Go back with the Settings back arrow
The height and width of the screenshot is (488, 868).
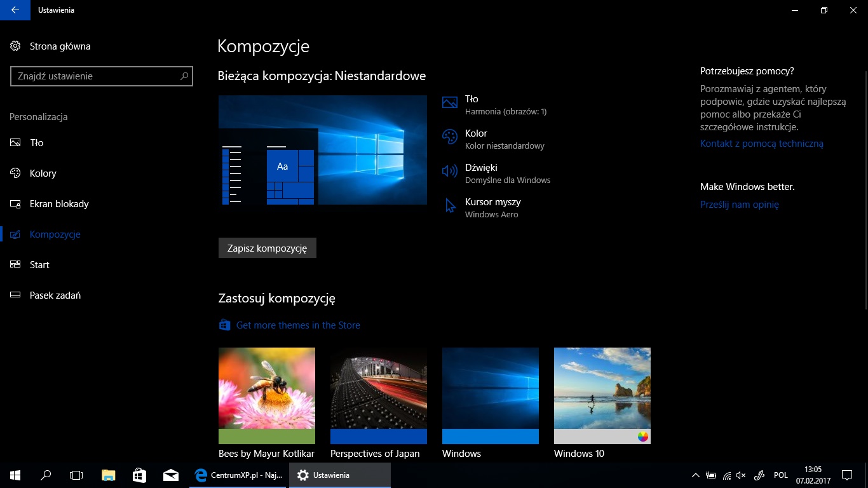[15, 10]
